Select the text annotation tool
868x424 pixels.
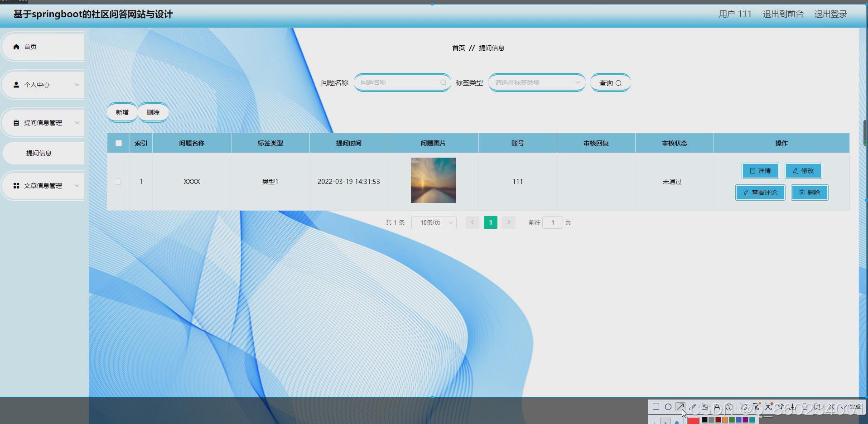(x=717, y=407)
